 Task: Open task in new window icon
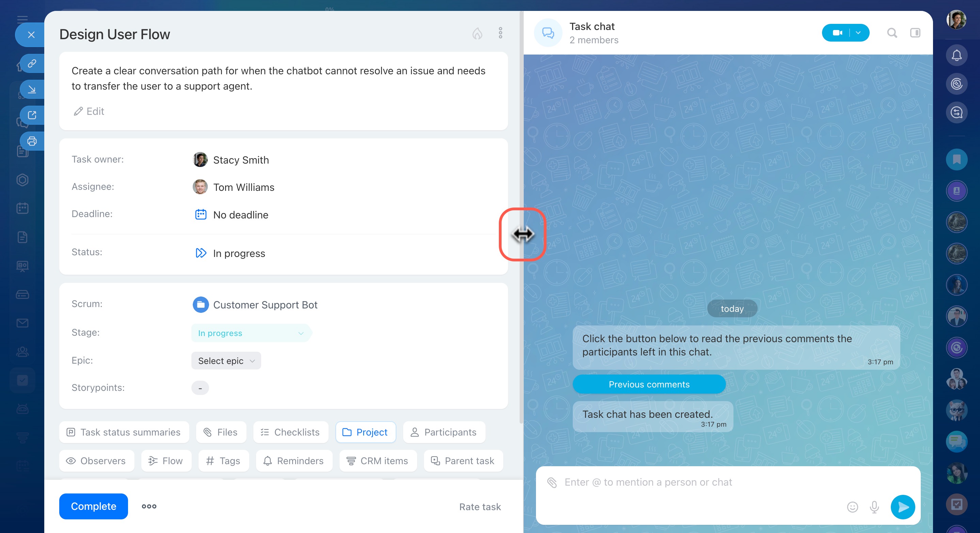tap(32, 115)
